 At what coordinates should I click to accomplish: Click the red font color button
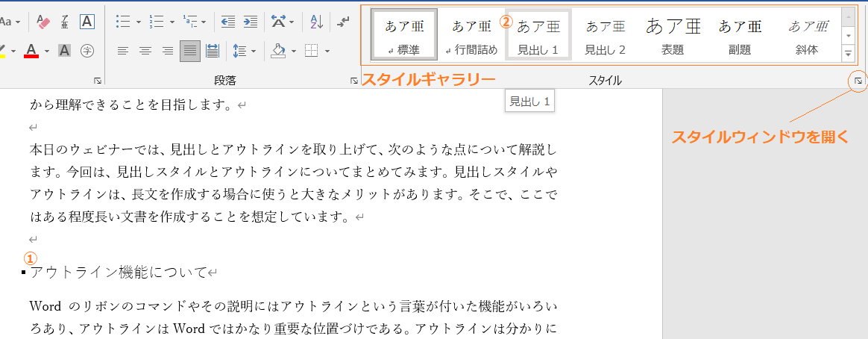click(31, 51)
